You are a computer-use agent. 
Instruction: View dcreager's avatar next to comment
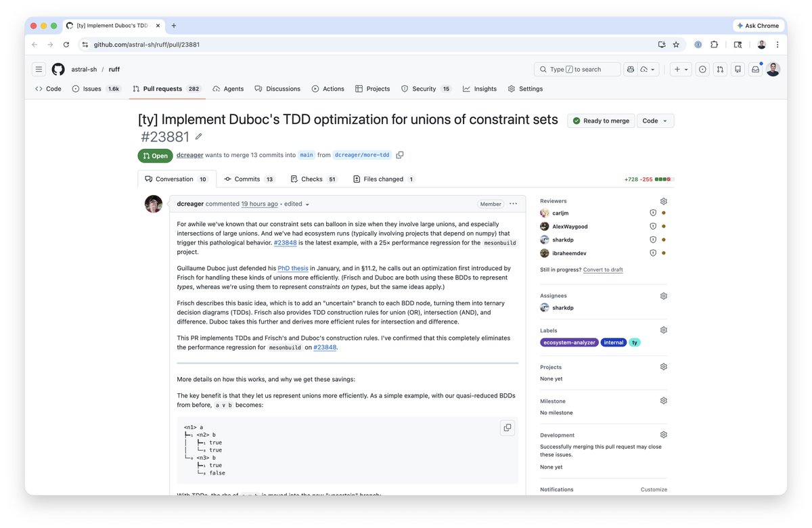[x=154, y=204]
